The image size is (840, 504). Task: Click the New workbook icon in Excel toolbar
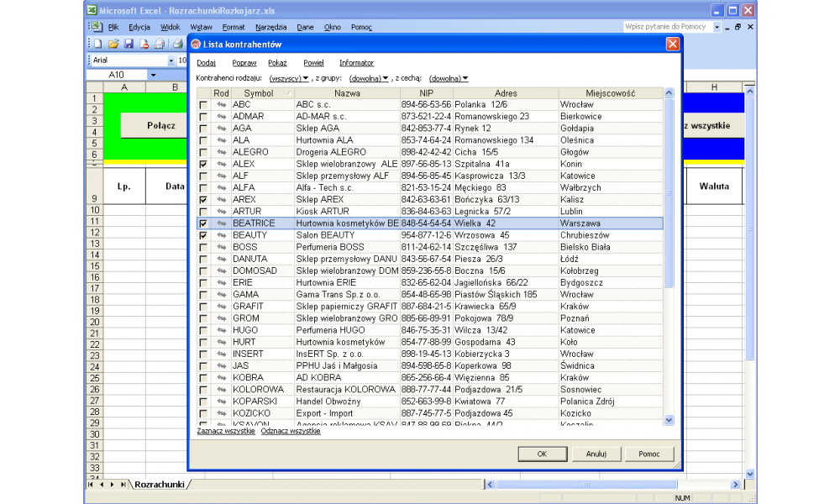tap(98, 44)
